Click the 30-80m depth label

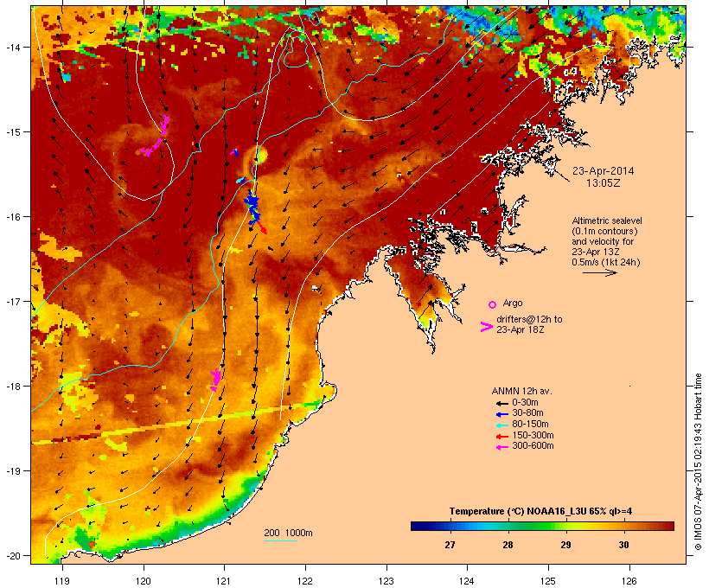[x=527, y=413]
